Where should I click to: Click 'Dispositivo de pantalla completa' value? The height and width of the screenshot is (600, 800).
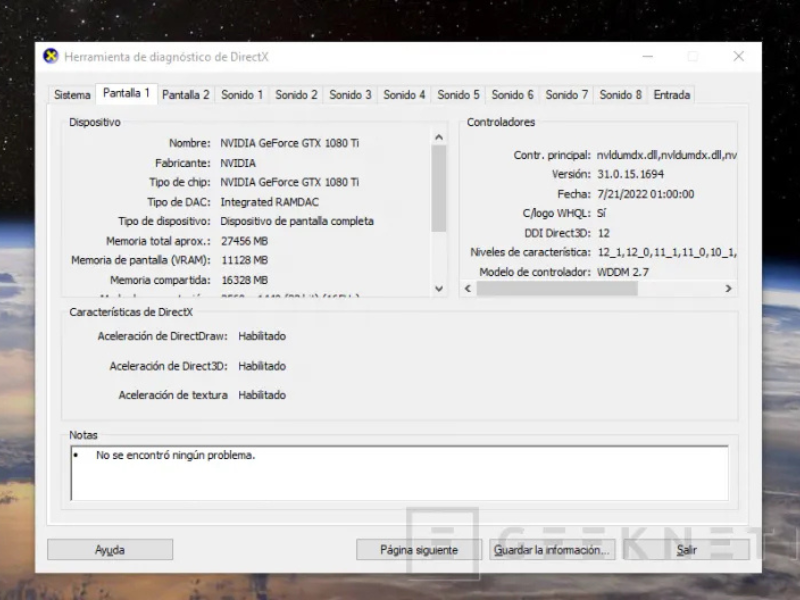297,221
